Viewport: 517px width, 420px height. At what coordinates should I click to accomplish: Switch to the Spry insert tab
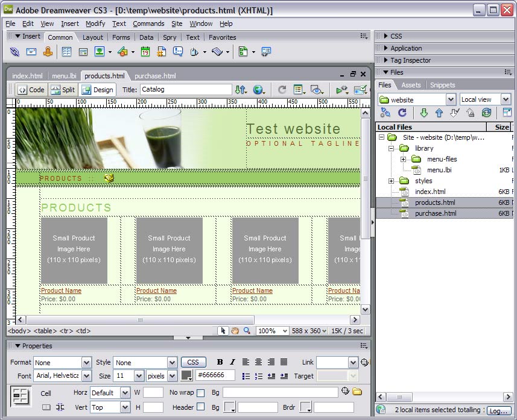[170, 37]
